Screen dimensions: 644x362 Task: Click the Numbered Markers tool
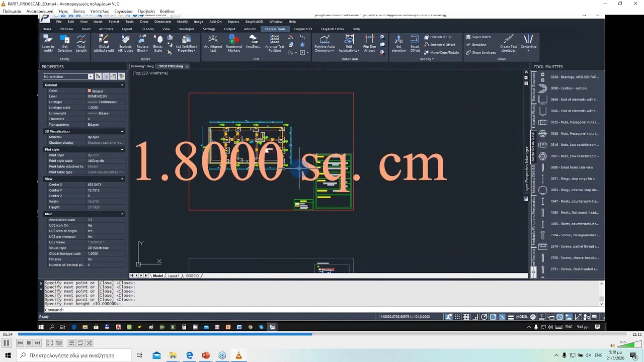coord(234,44)
